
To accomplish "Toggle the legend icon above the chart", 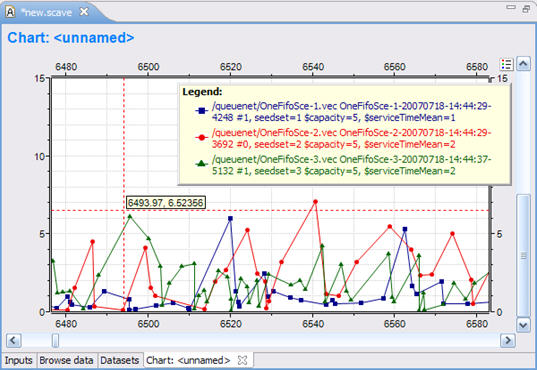I will [507, 64].
